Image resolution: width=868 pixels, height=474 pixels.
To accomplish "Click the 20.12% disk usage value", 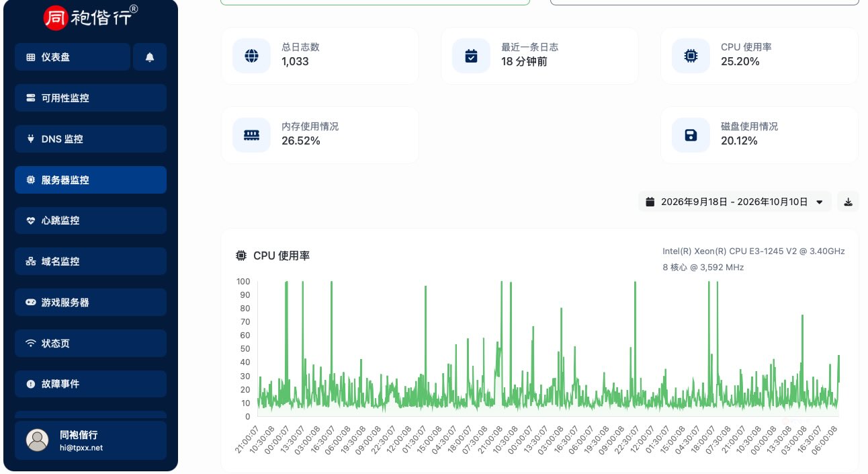I will pos(739,141).
